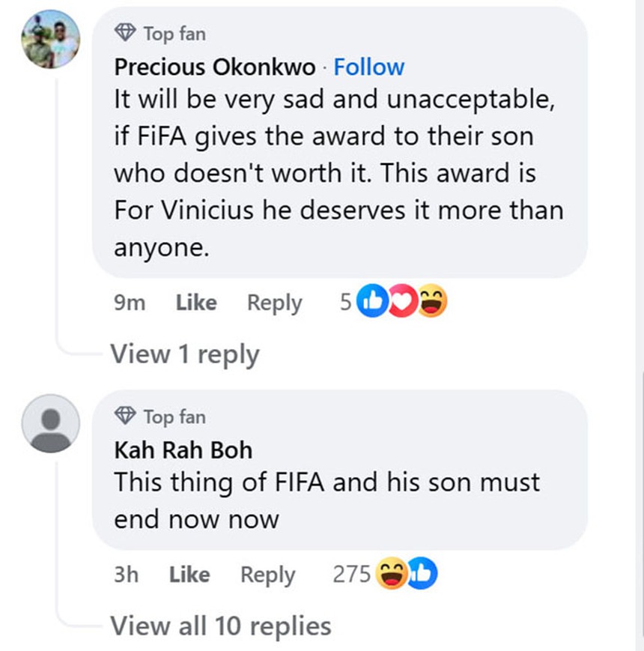Follow Precious Okonkwo via the Follow link
The image size is (644, 651).
click(x=368, y=67)
